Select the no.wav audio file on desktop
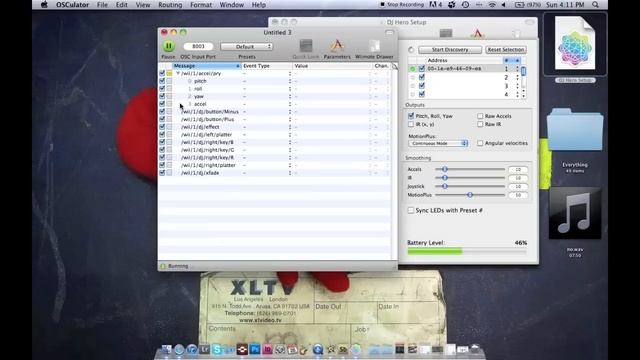 (x=575, y=213)
